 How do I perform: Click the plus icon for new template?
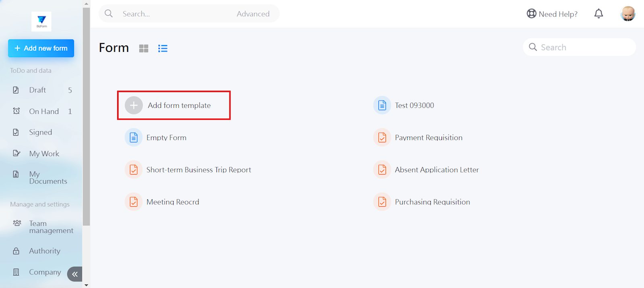134,105
